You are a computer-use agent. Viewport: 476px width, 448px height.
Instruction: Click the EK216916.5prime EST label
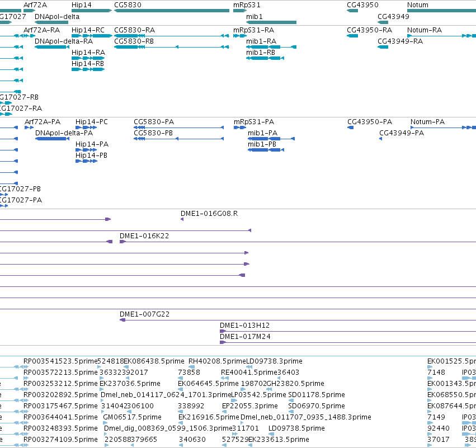click(x=209, y=417)
